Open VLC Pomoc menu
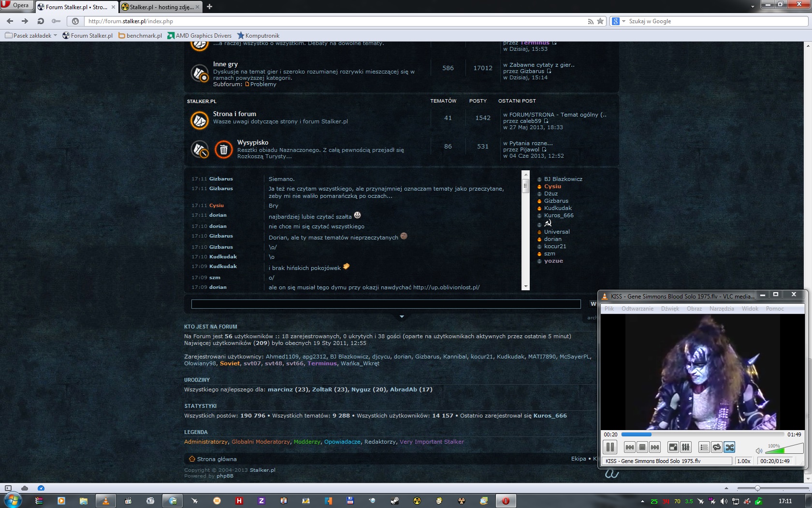This screenshot has height=508, width=812. [775, 309]
